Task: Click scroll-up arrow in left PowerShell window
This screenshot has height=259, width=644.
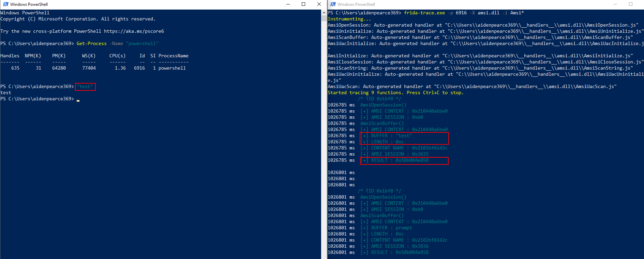Action: click(324, 12)
